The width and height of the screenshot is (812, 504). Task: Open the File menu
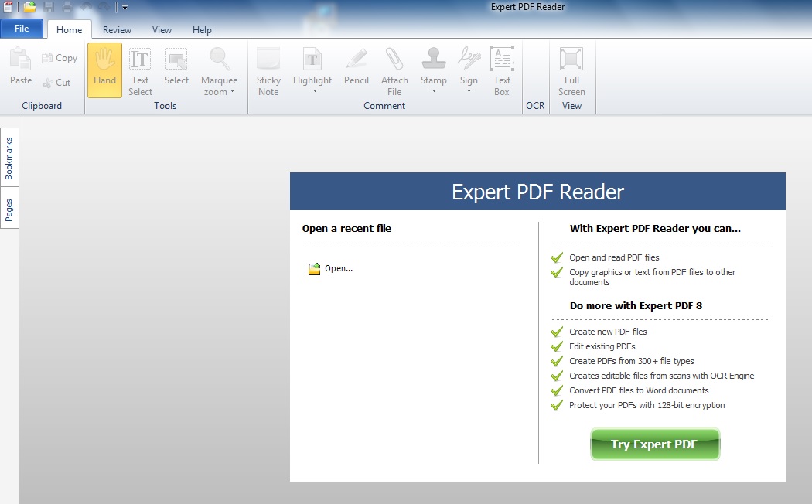coord(22,28)
